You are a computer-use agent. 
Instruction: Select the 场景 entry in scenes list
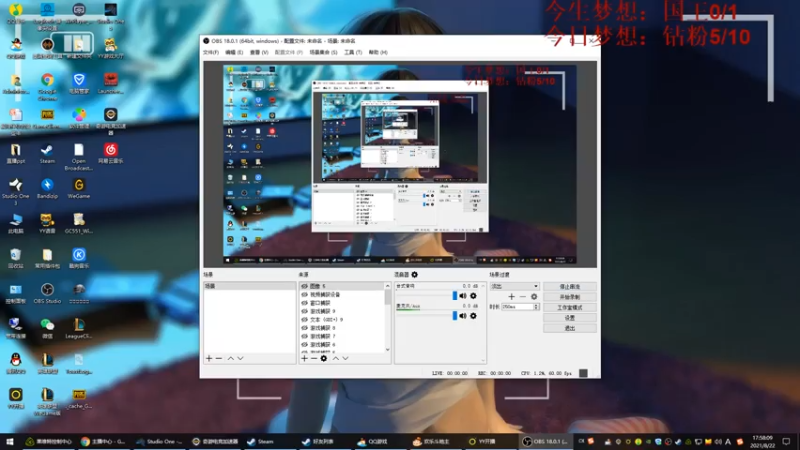(x=249, y=286)
